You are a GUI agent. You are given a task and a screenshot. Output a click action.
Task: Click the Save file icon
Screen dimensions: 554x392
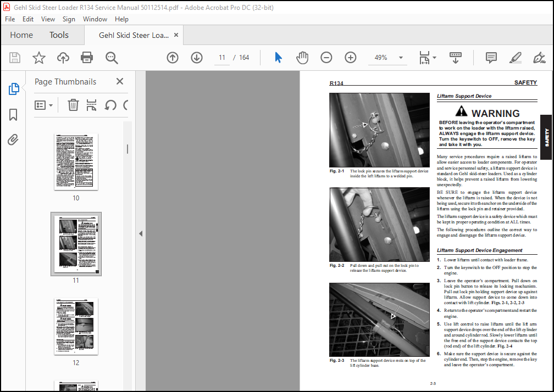tap(14, 58)
